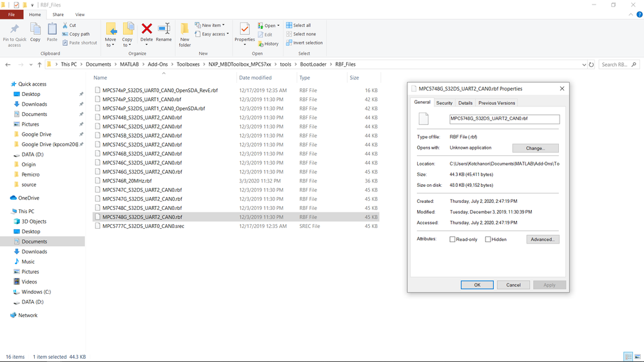
Task: Expand Quick access toolbar customize arrow
Action: (x=32, y=5)
